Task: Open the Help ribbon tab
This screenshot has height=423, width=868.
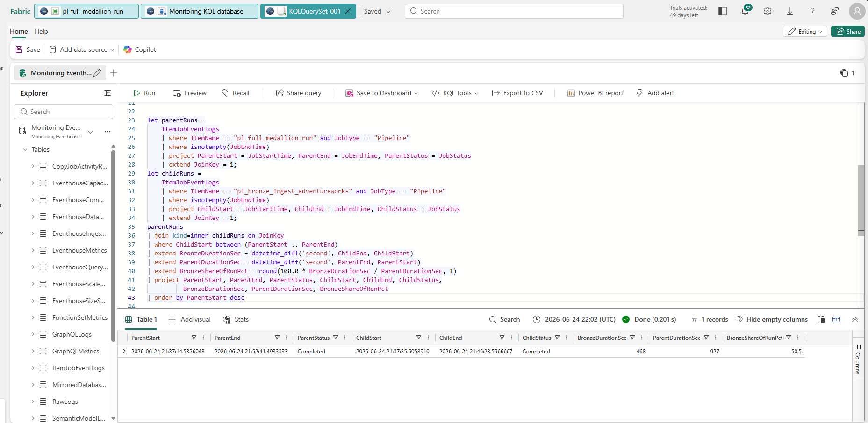Action: pos(41,31)
